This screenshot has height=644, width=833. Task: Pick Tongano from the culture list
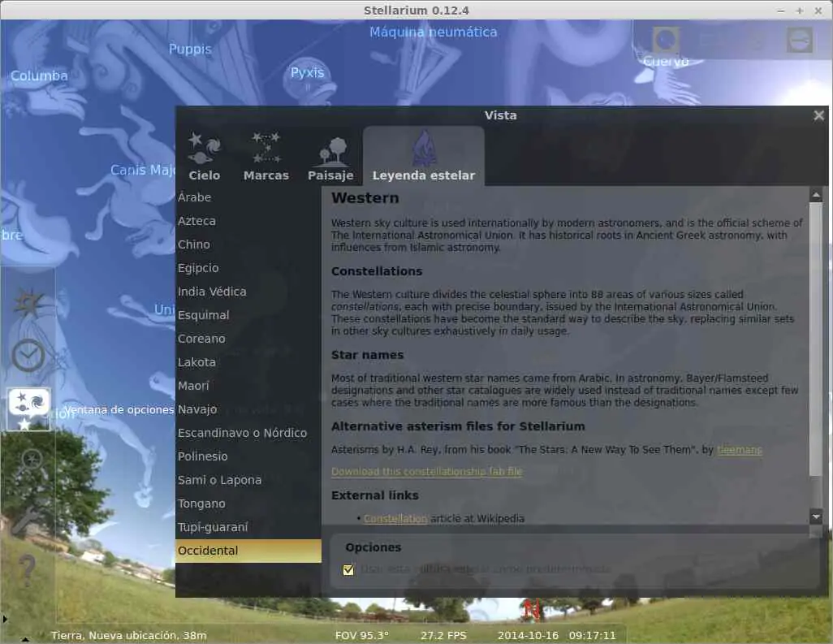point(248,504)
